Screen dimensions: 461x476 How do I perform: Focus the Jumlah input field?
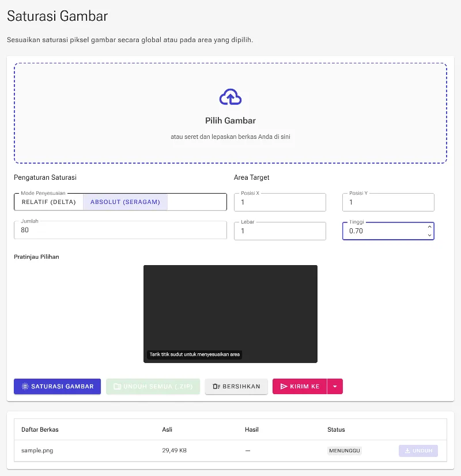[120, 230]
